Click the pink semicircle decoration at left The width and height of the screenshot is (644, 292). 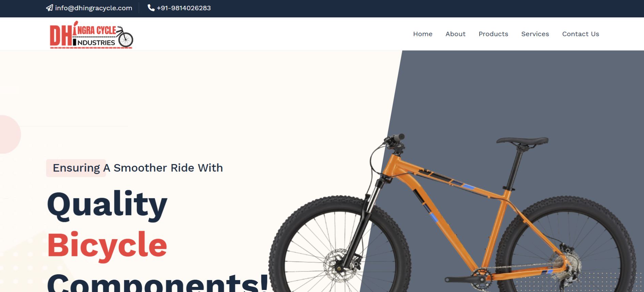click(10, 134)
